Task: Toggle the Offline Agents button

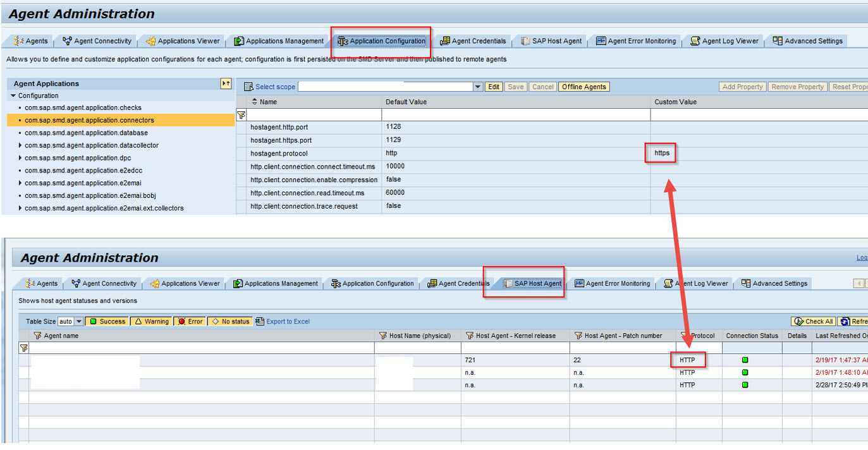Action: click(584, 87)
